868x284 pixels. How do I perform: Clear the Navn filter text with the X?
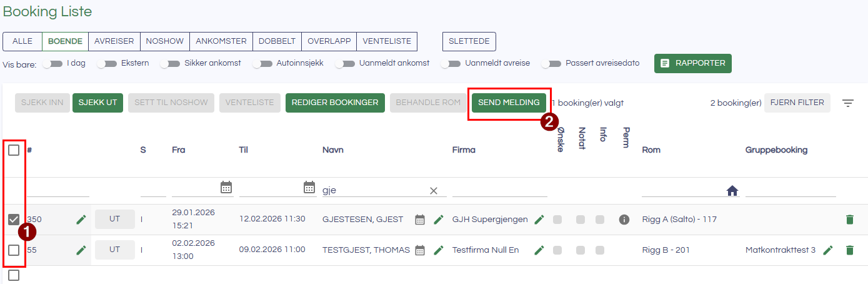(434, 190)
